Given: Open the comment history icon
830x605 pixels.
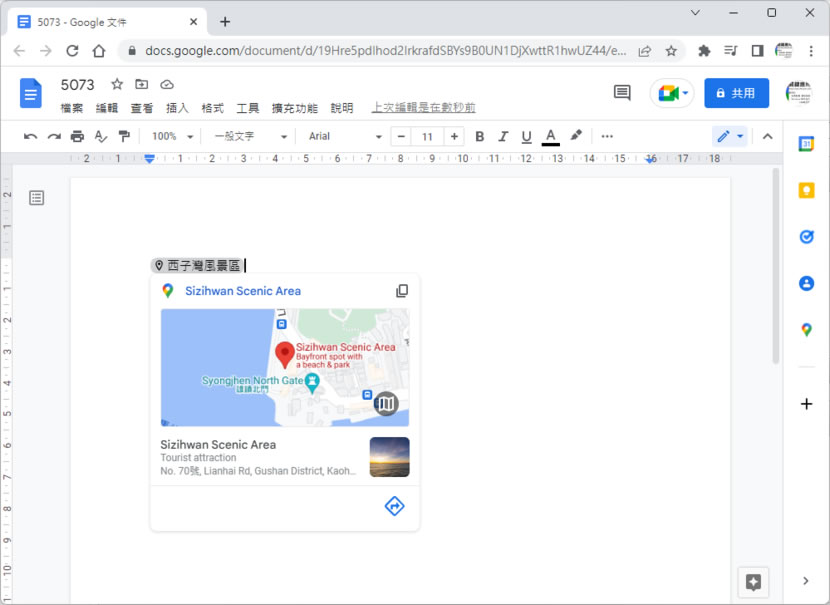Looking at the screenshot, I should (622, 93).
